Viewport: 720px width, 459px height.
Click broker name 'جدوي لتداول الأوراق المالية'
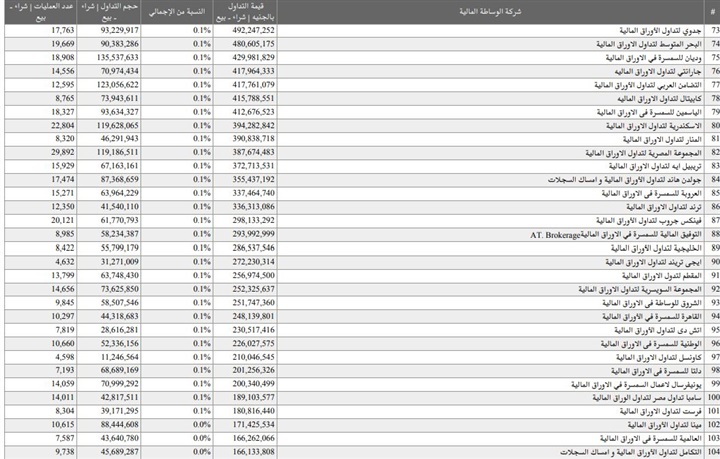click(660, 31)
